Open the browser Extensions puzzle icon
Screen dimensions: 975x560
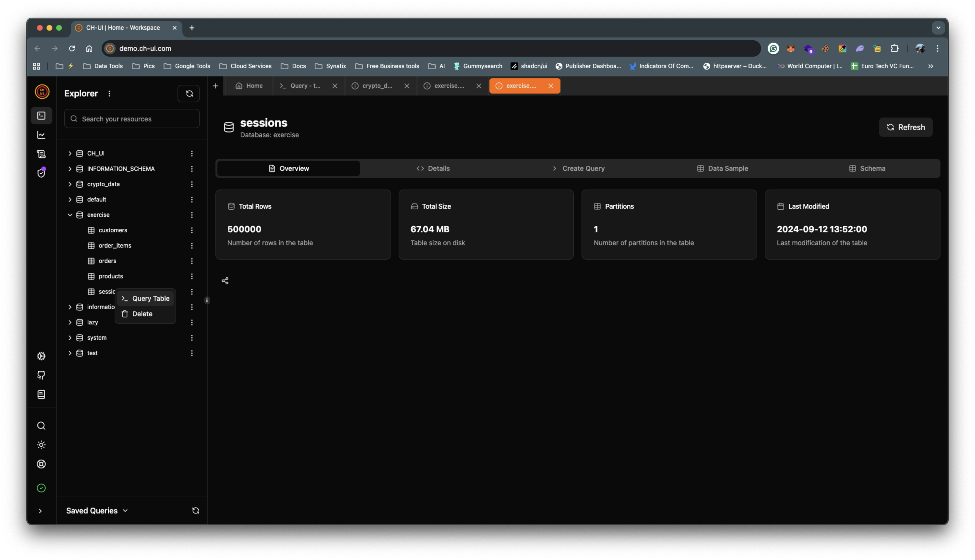click(x=894, y=48)
